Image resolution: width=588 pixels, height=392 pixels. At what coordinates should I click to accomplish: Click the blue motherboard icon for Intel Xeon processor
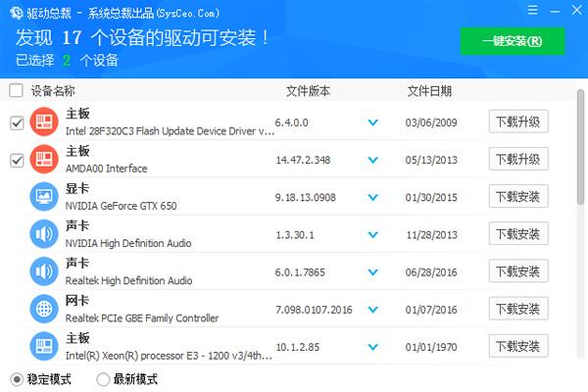44,346
